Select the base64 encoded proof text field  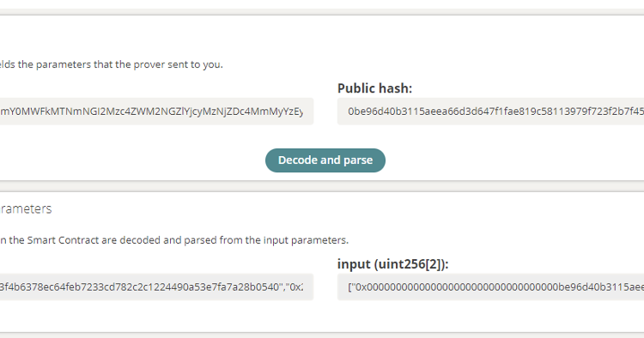tap(156, 112)
